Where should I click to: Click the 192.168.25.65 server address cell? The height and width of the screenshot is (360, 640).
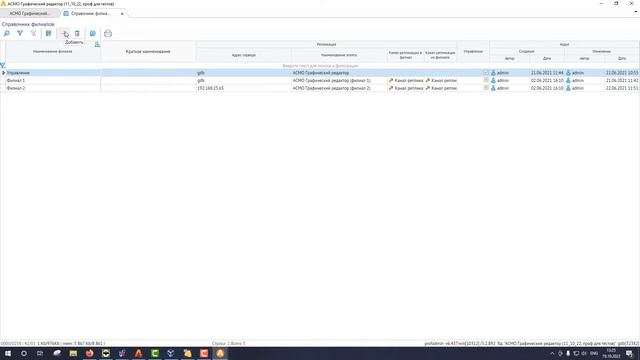[244, 88]
